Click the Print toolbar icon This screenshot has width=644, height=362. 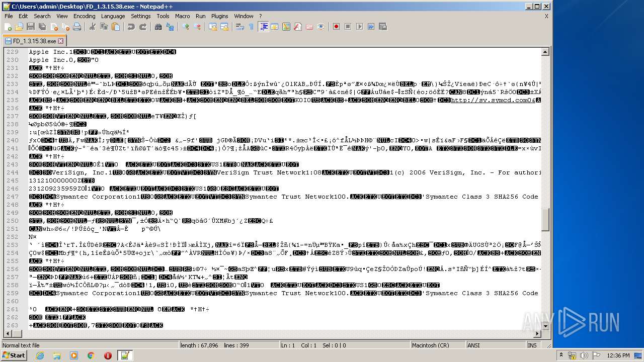click(x=76, y=27)
